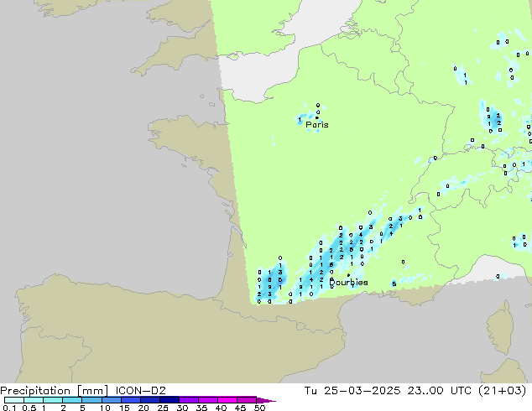Screen dimensions: 532x411
Task: Pick the 45–50 mm magenta legend swatch
Action: click(247, 400)
